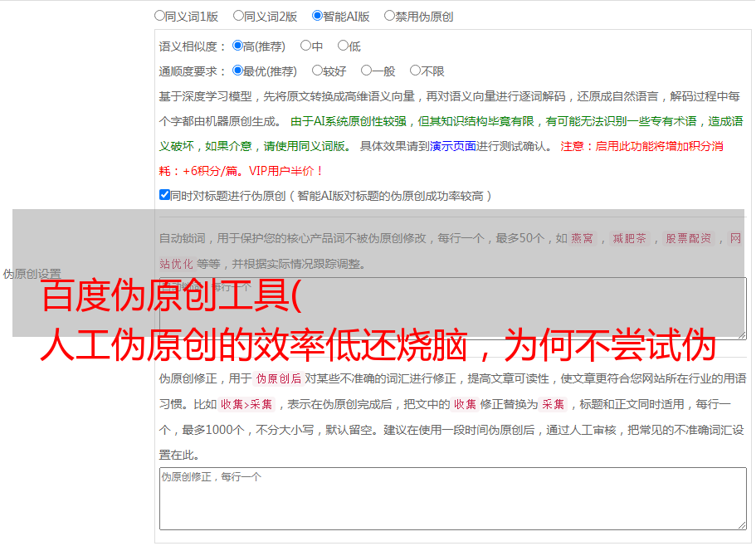Set 语义相似度 to 高(推荐)
The image size is (756, 546).
237,46
